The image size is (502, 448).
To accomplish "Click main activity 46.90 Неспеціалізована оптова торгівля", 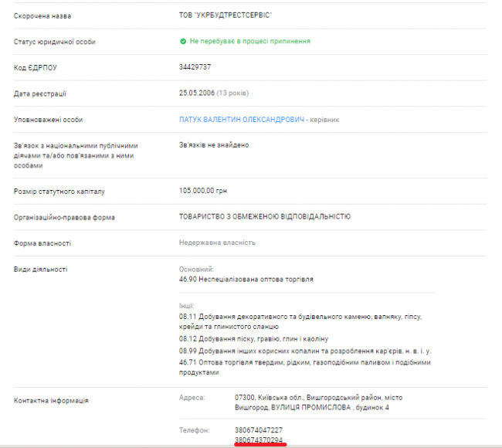I will click(x=246, y=279).
